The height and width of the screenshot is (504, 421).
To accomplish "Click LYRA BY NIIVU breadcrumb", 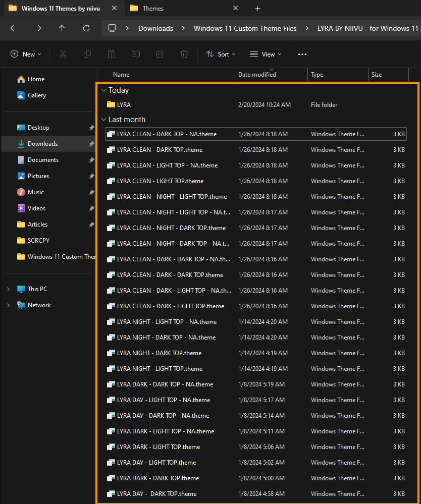I will [369, 28].
